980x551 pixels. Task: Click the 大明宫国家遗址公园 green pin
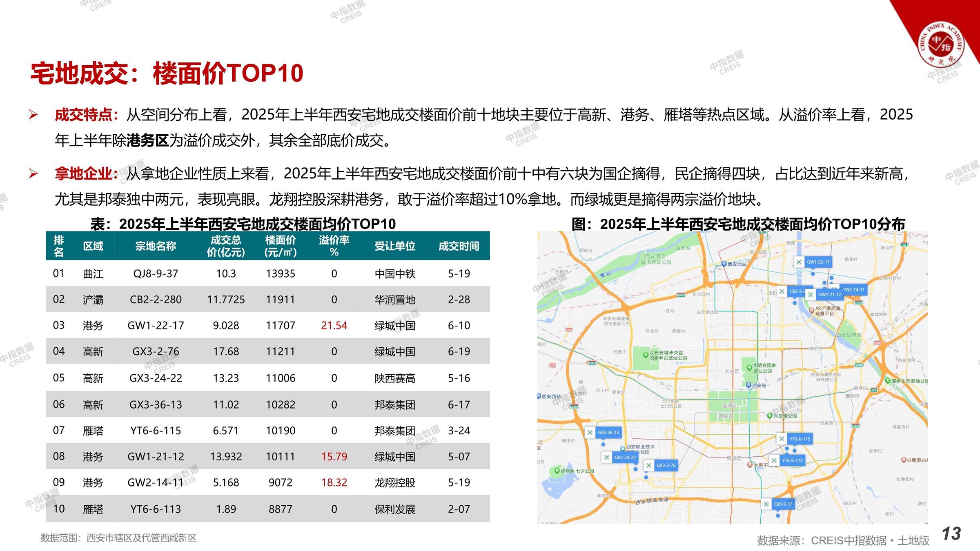click(x=749, y=368)
